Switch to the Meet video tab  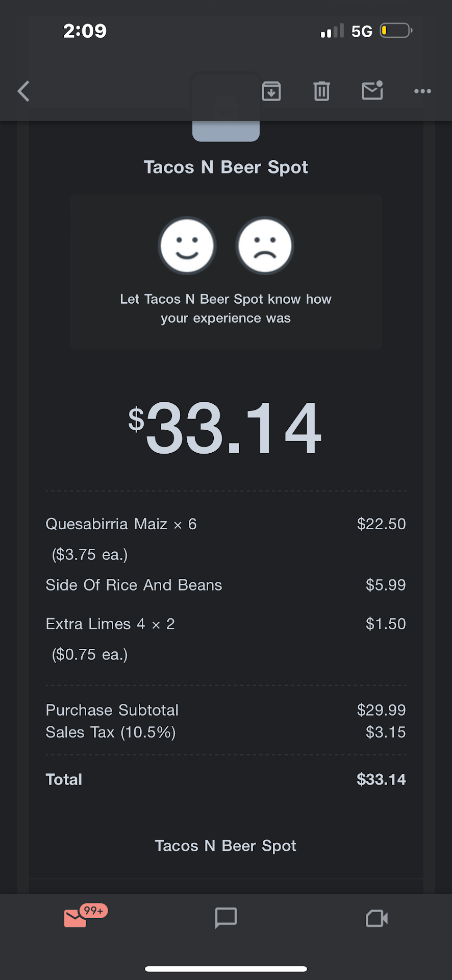[x=376, y=918]
